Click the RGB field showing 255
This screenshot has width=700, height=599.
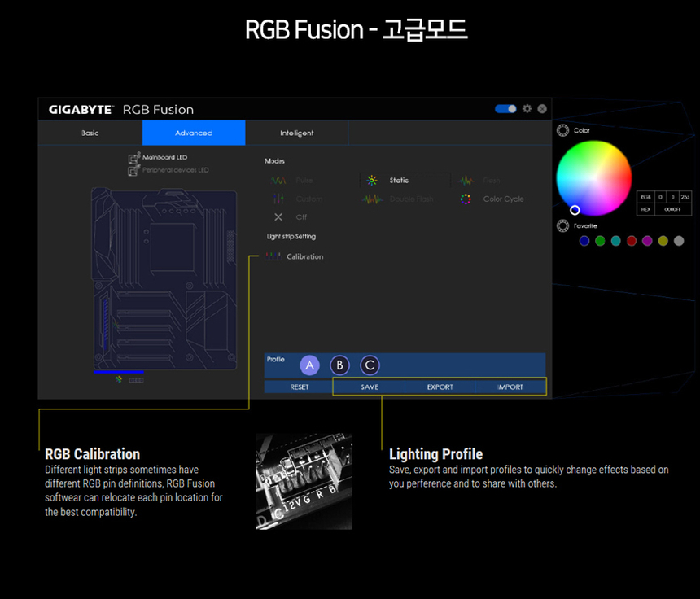[x=685, y=197]
